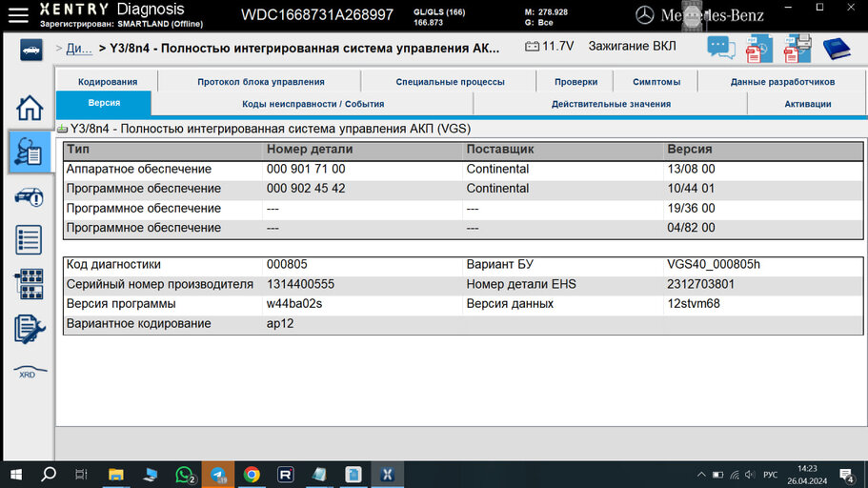Screen dimensions: 868x488
Task: Click the clock and date in taskbar
Action: coord(807,475)
